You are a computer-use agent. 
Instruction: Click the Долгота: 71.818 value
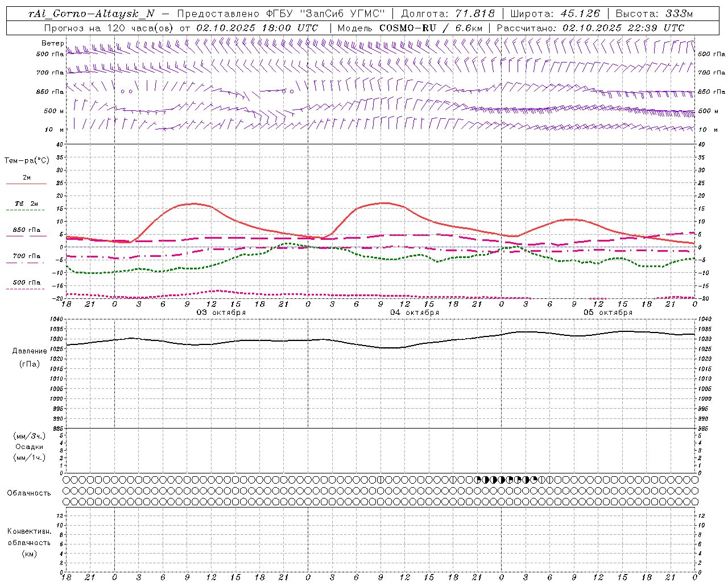(x=448, y=14)
